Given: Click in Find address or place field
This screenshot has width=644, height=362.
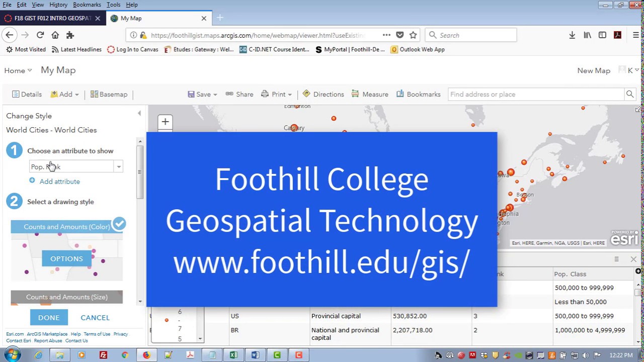Looking at the screenshot, I should point(536,94).
